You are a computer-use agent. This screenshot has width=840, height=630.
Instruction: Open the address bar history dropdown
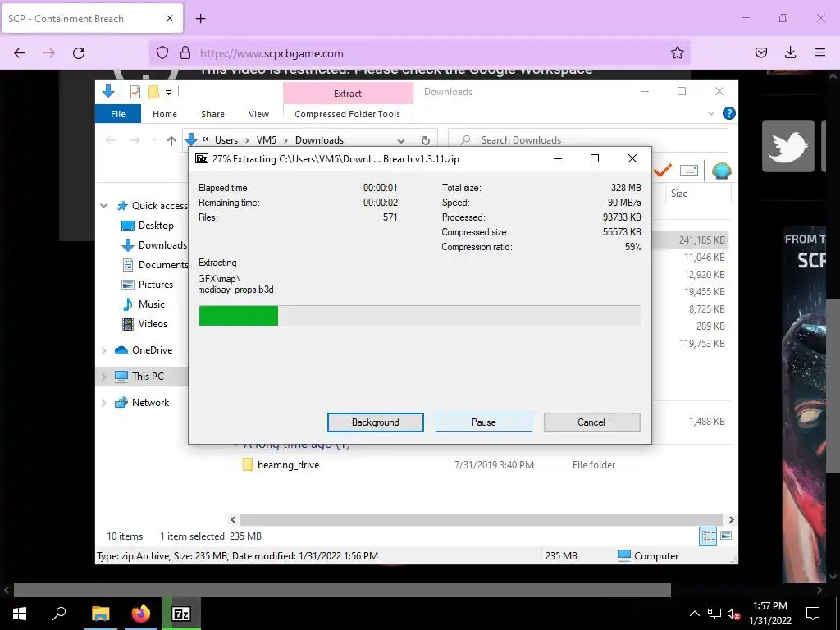[400, 141]
